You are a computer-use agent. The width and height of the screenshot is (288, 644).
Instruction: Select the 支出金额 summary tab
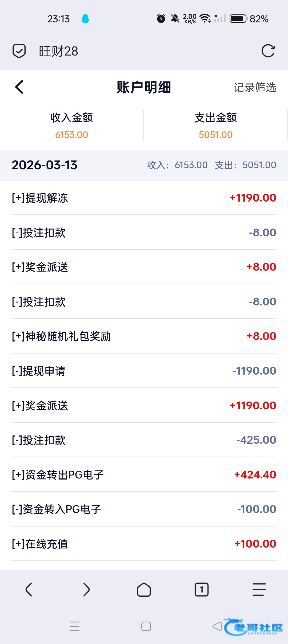[x=216, y=125]
